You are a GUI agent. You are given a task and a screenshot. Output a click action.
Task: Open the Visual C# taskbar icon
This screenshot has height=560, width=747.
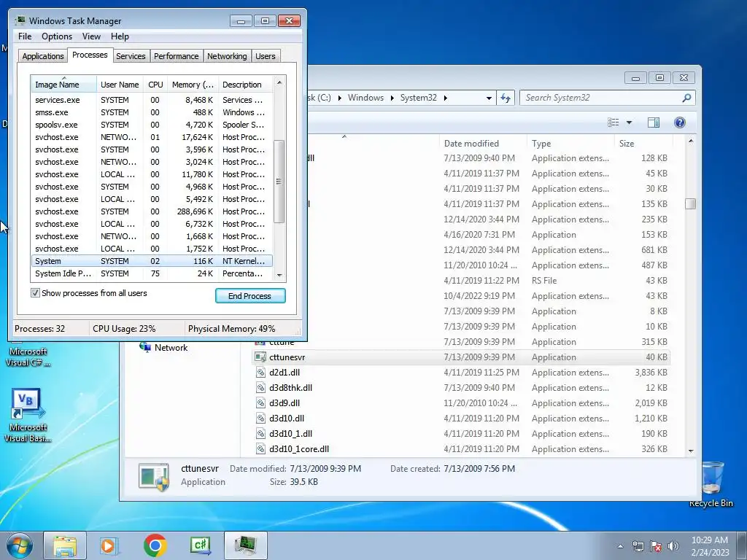click(200, 545)
